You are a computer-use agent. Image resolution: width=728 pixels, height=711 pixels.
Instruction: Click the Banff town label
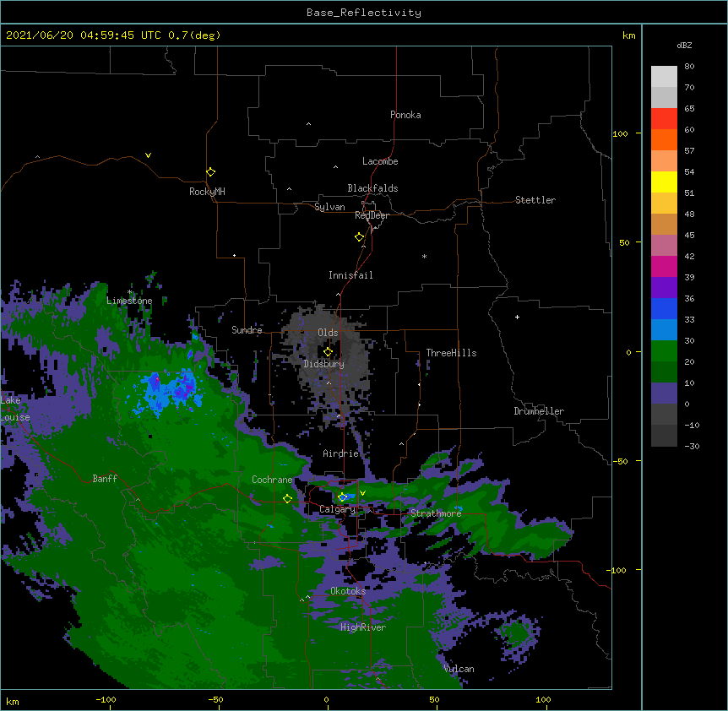point(105,479)
